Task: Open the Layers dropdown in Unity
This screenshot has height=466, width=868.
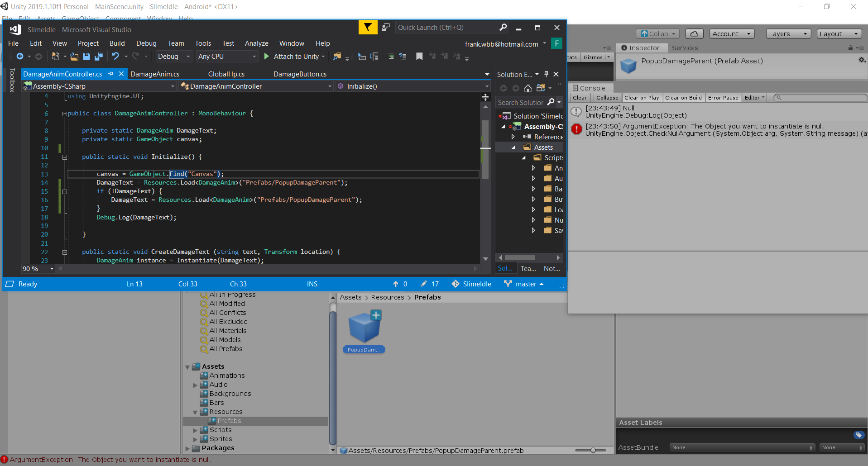Action: 787,34
